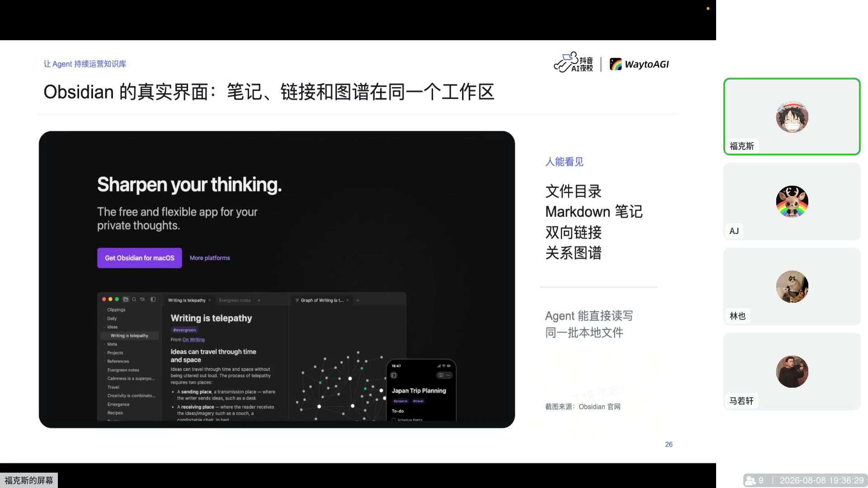The width and height of the screenshot is (868, 488).
Task: Check the Schedule flights to-do checkbox
Action: pos(394,420)
